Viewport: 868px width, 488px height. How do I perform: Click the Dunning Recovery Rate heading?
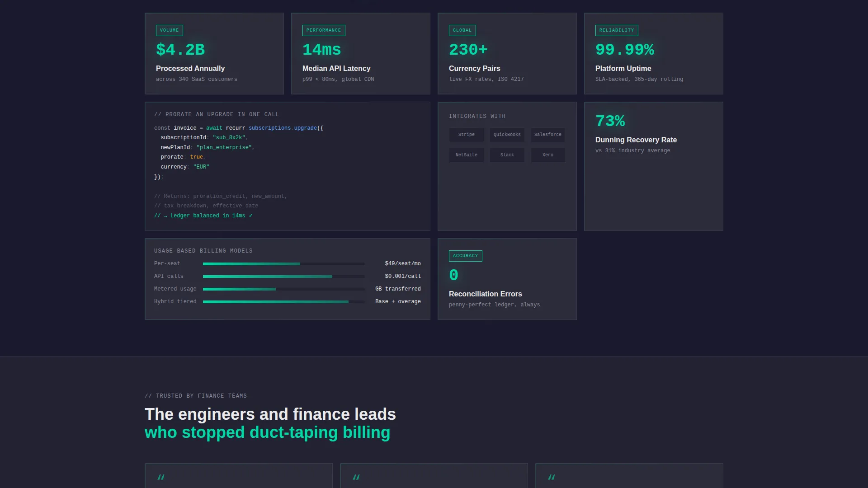pos(636,140)
